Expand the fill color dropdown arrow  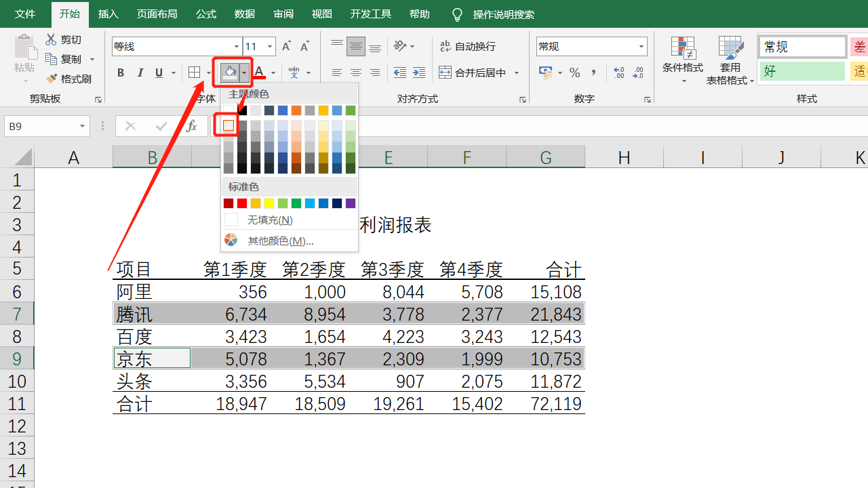pos(244,73)
